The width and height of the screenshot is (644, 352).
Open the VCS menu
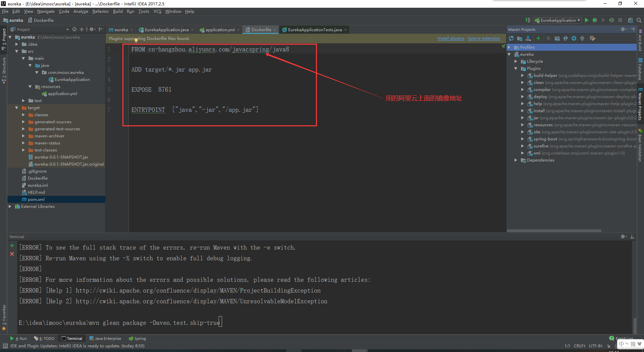157,11
